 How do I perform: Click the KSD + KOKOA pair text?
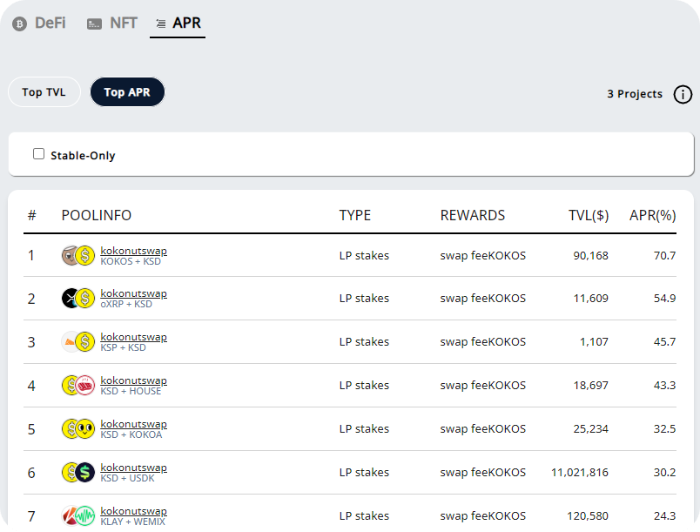pos(131,435)
